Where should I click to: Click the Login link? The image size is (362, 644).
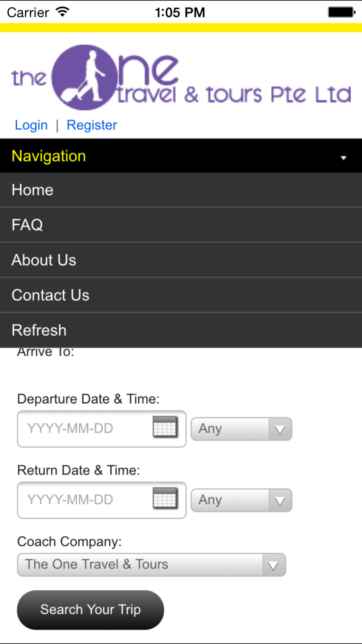point(31,125)
